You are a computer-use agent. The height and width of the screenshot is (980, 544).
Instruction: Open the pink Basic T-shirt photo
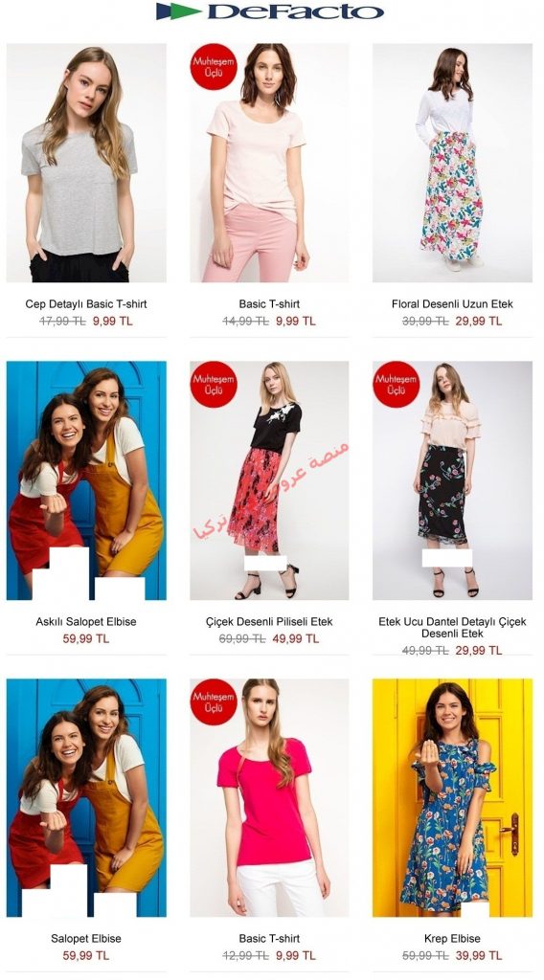pyautogui.click(x=269, y=163)
